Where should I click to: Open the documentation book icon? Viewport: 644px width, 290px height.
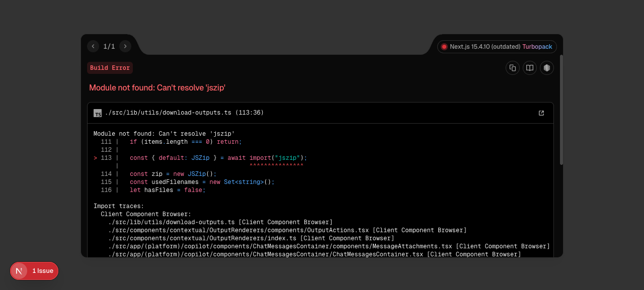tap(530, 68)
